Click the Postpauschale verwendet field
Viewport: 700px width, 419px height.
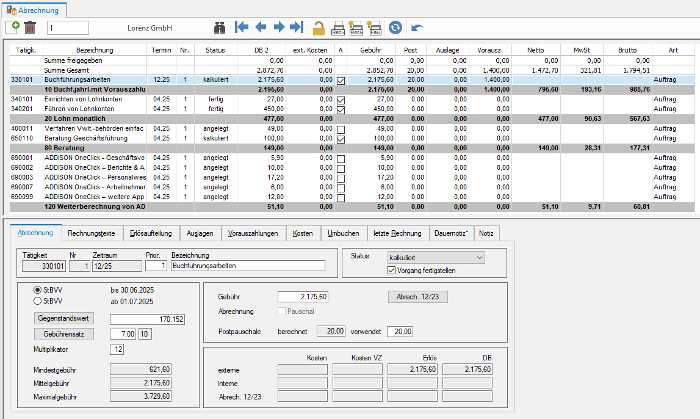[400, 332]
